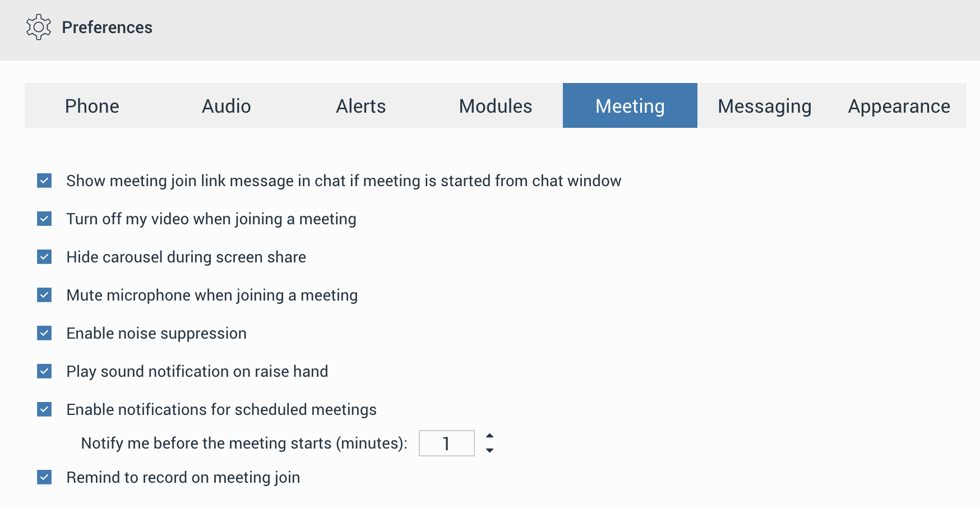Disable sound notification on raise hand
The image size is (980, 508).
44,371
